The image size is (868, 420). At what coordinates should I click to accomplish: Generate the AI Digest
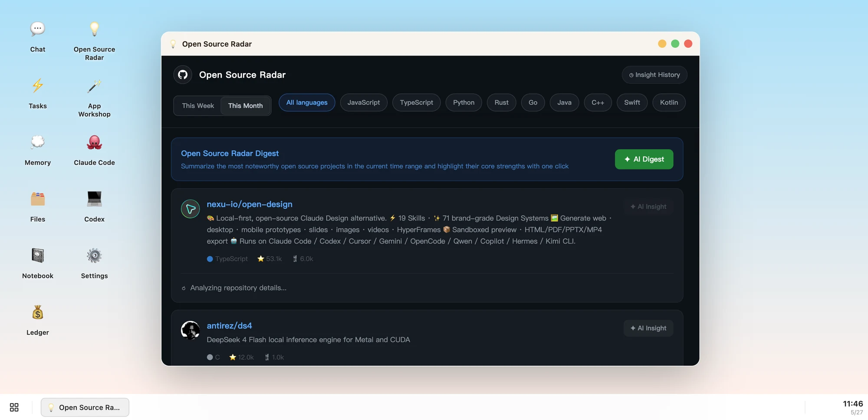point(644,159)
